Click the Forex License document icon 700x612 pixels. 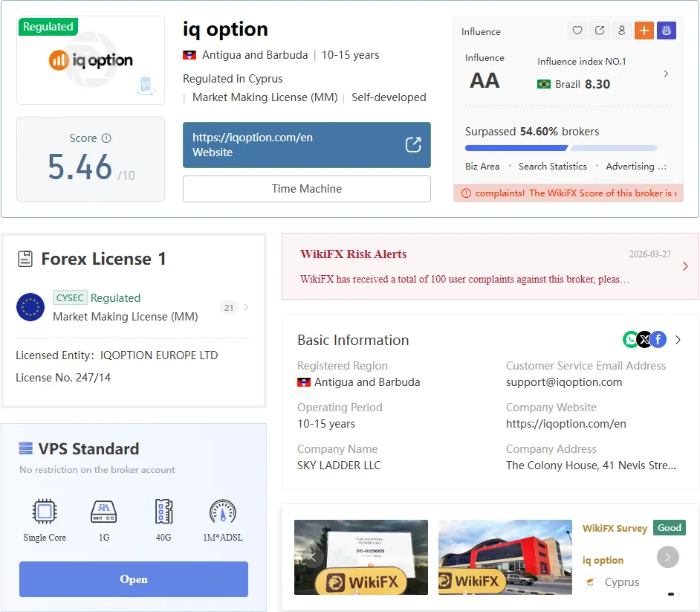coord(25,259)
